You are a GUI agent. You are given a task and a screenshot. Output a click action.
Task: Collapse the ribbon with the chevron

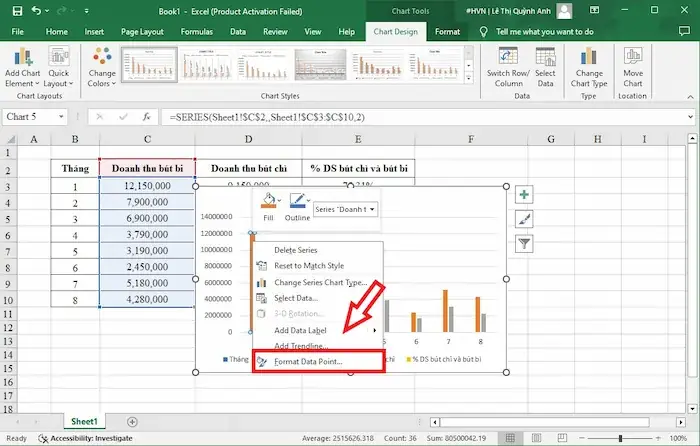(x=690, y=97)
